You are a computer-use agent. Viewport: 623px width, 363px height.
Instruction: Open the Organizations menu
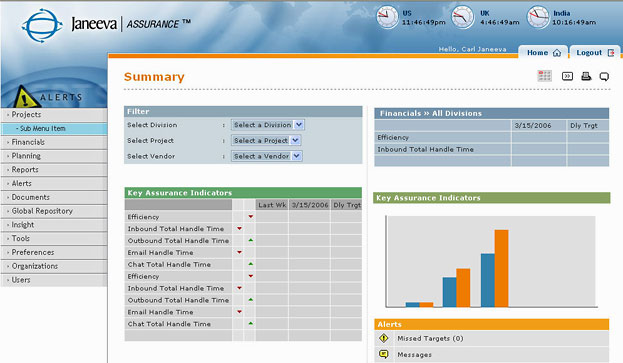click(x=54, y=266)
